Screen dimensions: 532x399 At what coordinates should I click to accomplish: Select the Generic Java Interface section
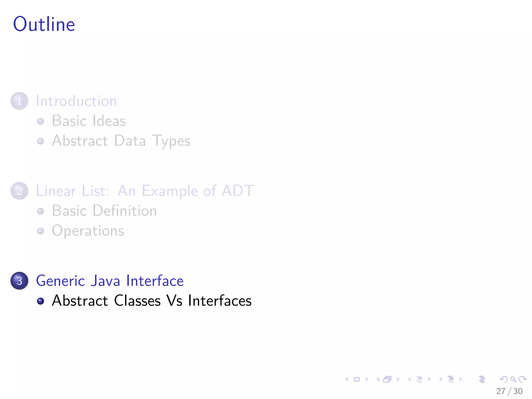point(110,281)
